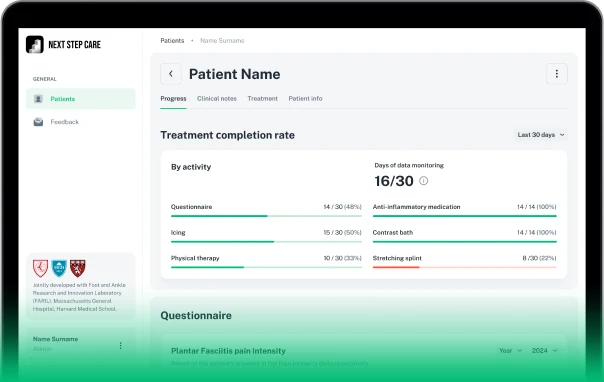Click the 10 / 30 (33%) Physical therapy value
The image size is (604, 382).
342,258
